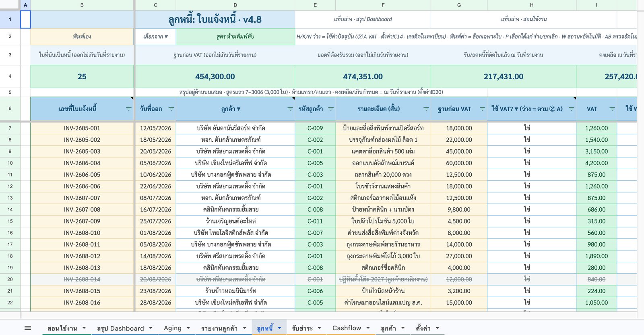This screenshot has height=335, width=644.
Task: Open filter icon on ใช้ VAT? header
Action: pos(571,109)
